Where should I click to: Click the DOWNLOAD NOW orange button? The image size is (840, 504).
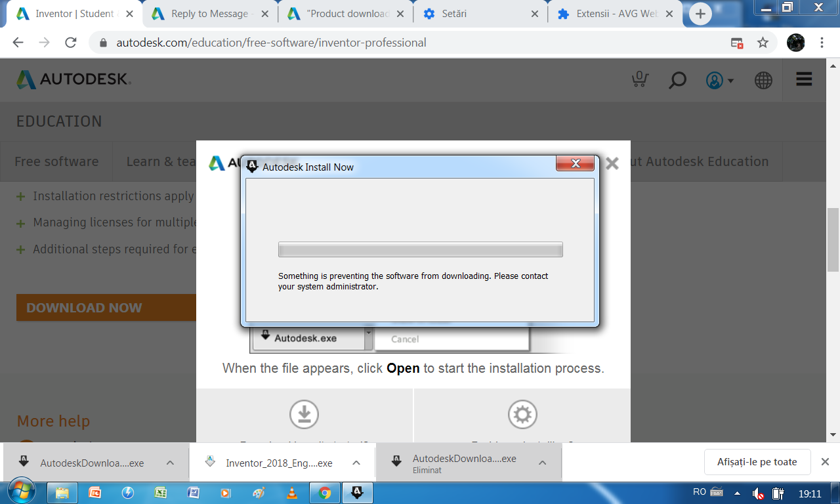(x=106, y=308)
